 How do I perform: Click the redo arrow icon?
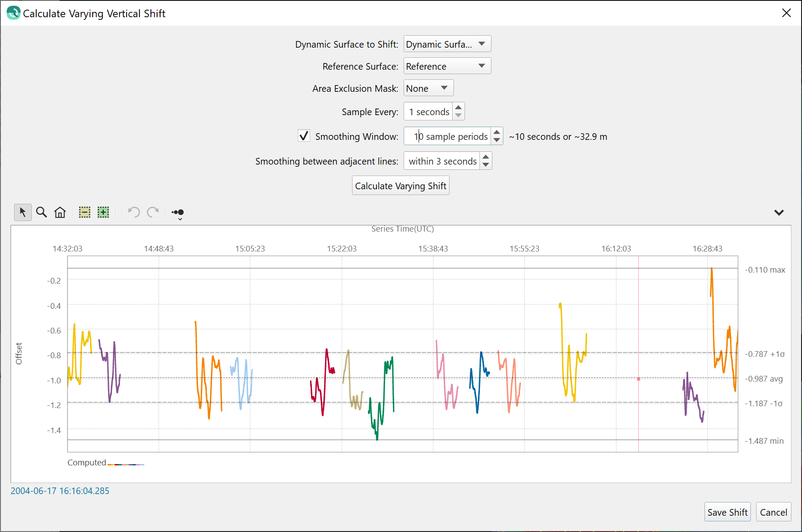point(153,213)
